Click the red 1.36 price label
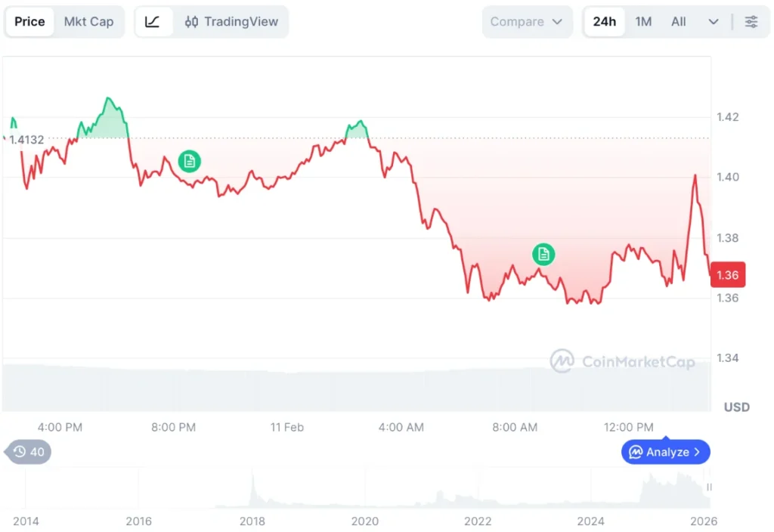 click(x=727, y=275)
